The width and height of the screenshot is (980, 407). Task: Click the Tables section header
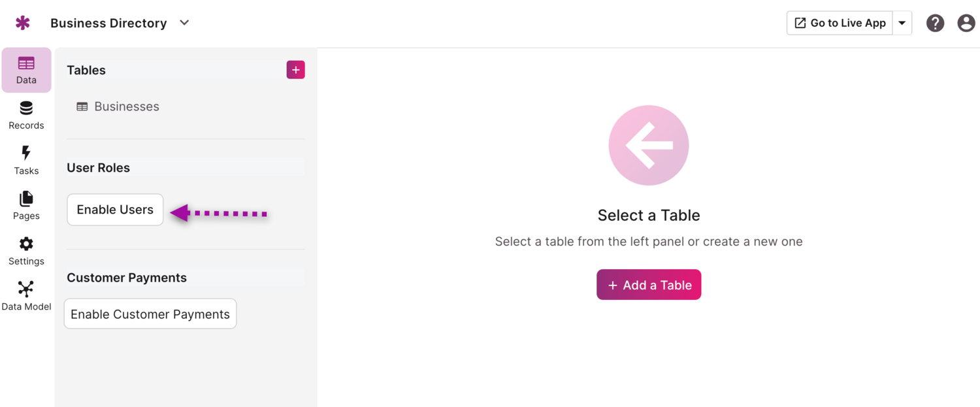tap(86, 70)
